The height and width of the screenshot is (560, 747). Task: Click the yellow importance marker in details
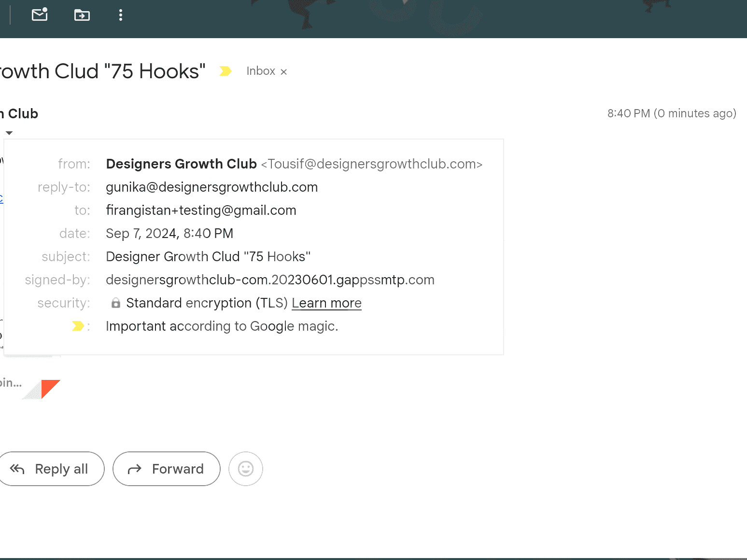78,326
